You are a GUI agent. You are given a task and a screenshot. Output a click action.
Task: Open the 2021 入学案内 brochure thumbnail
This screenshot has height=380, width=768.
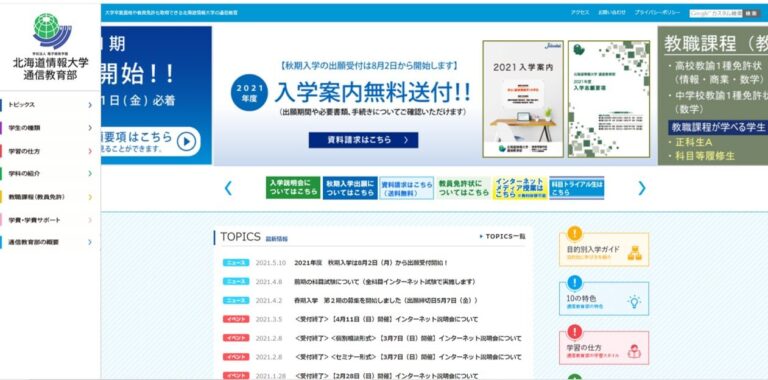coord(523,99)
